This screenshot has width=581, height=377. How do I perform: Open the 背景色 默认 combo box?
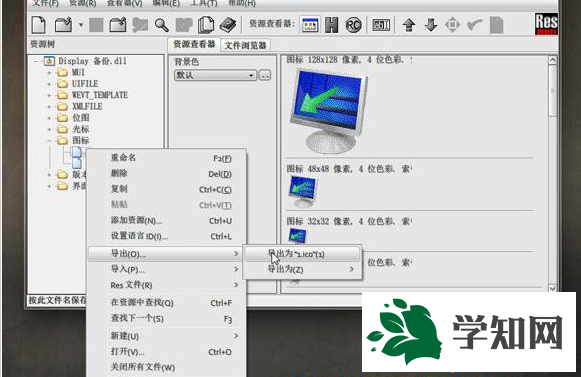(215, 75)
